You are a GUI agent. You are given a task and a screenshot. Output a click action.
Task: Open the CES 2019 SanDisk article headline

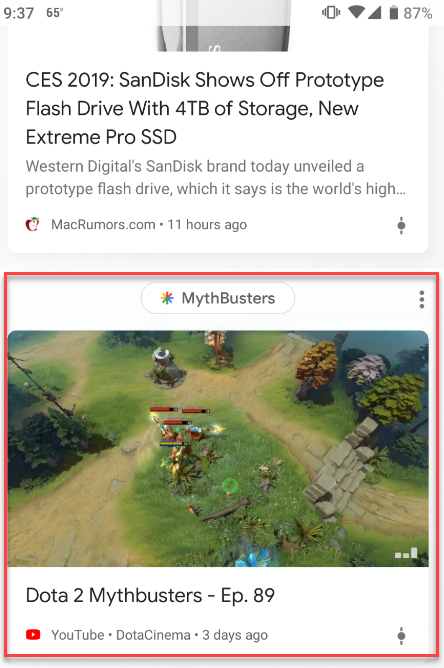tap(205, 109)
